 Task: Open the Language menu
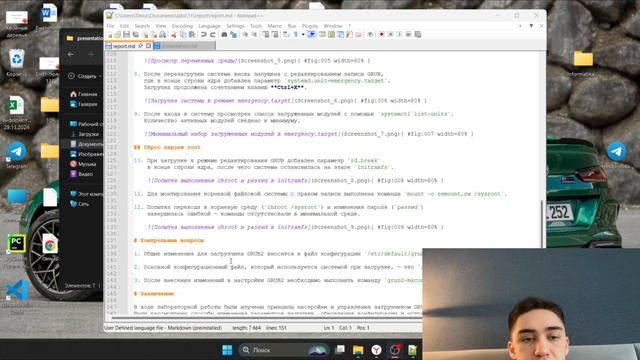pyautogui.click(x=209, y=26)
